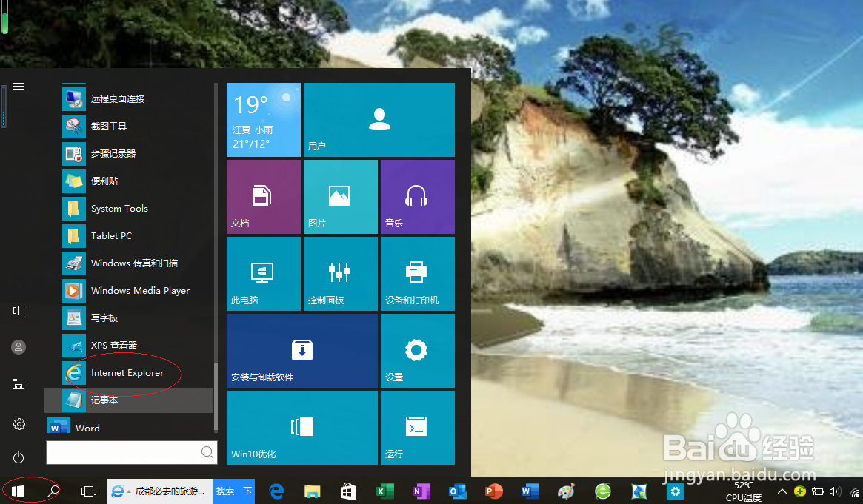
Task: Open the 安装与卸载软件 tile
Action: point(302,351)
